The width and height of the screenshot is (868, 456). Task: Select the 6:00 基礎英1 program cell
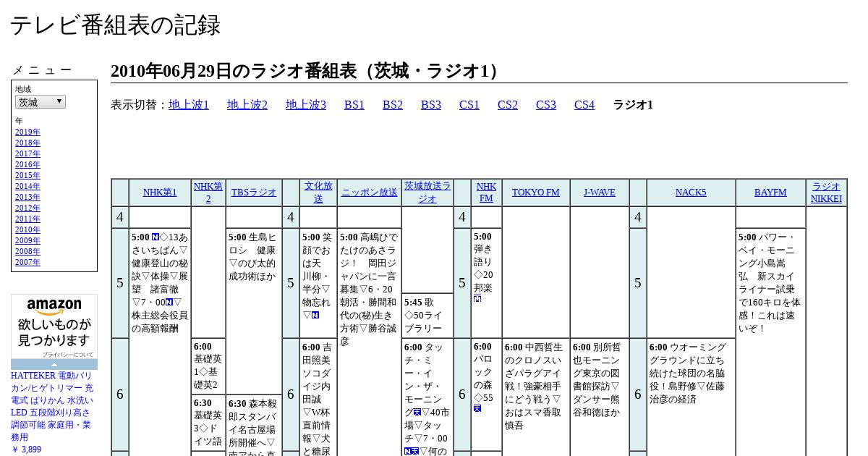[x=208, y=366]
